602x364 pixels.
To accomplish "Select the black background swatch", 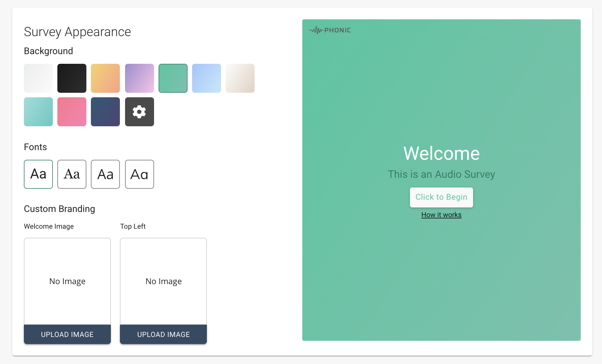I will pos(72,78).
